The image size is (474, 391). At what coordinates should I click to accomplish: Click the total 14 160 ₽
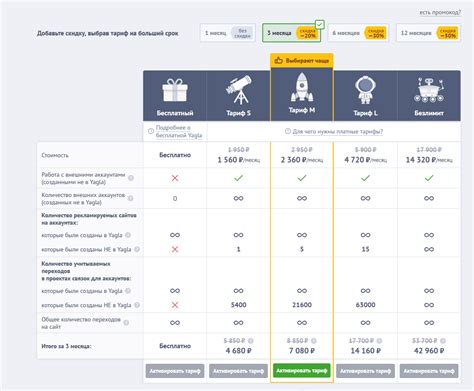click(366, 351)
